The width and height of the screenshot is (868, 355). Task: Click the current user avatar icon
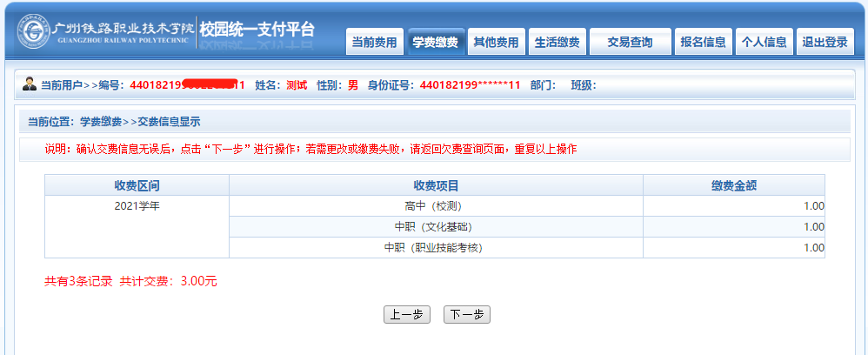[30, 85]
